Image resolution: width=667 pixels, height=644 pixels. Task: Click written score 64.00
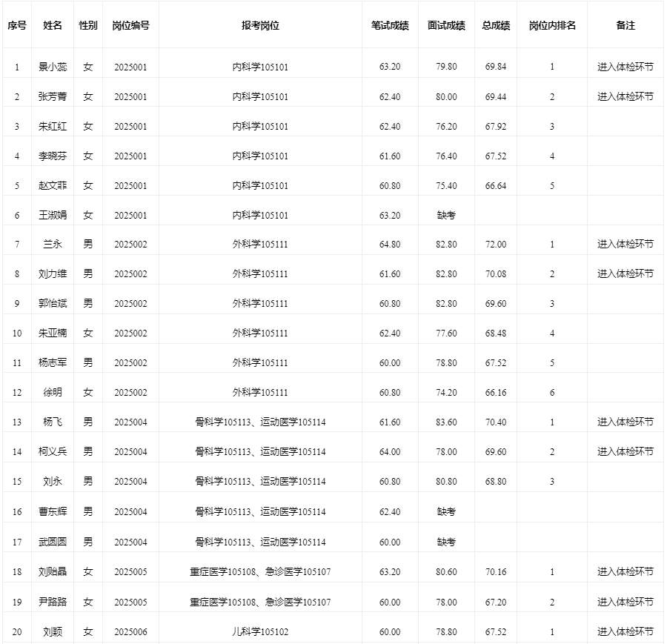390,451
